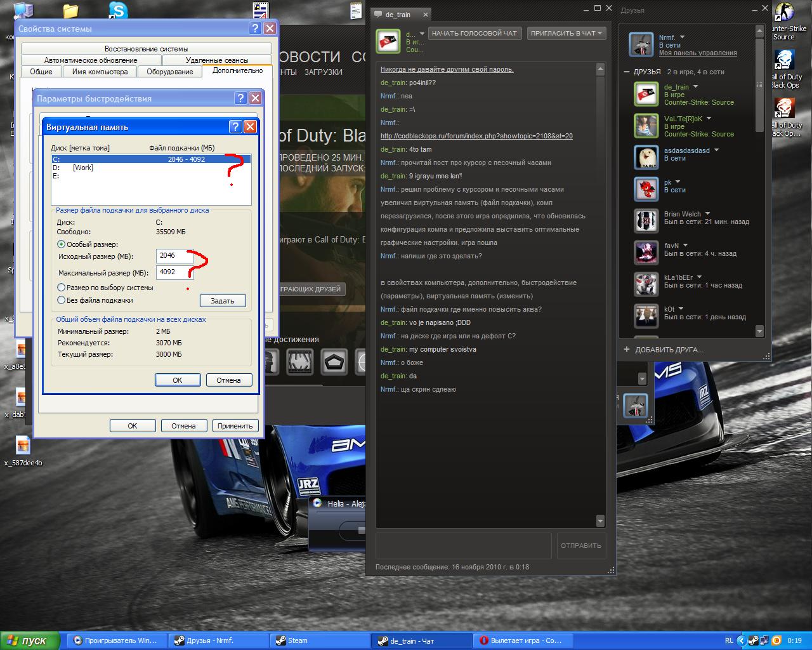Click kOt's avatar in the friends list

(x=646, y=317)
